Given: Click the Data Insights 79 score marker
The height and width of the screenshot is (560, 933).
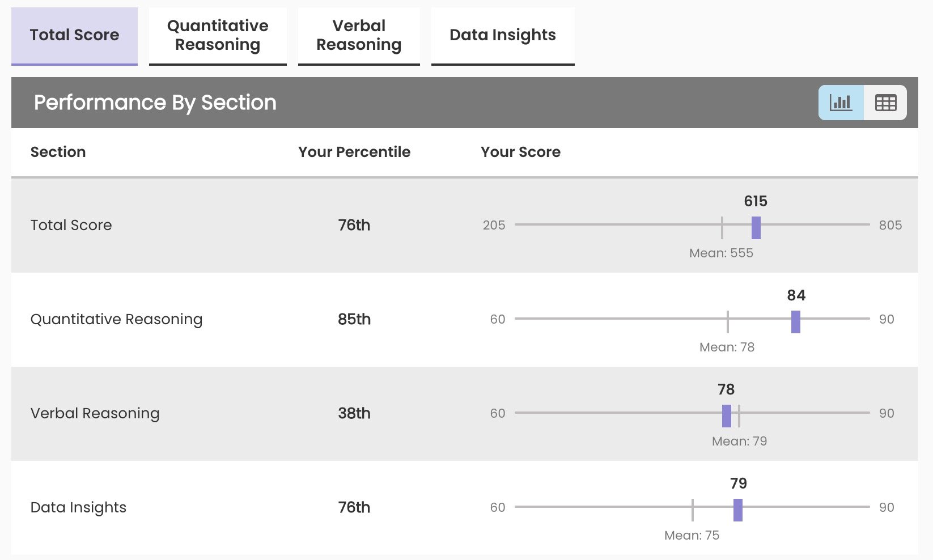Looking at the screenshot, I should pyautogui.click(x=738, y=510).
